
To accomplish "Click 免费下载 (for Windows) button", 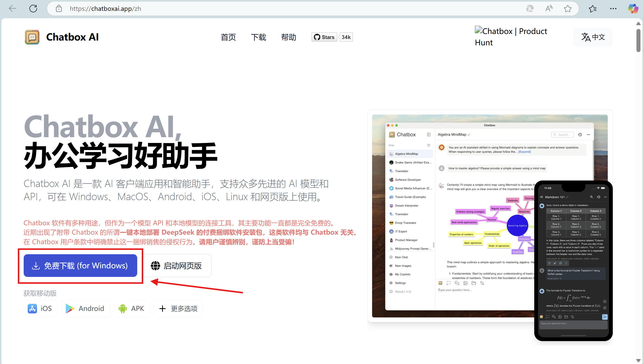I will 80,266.
